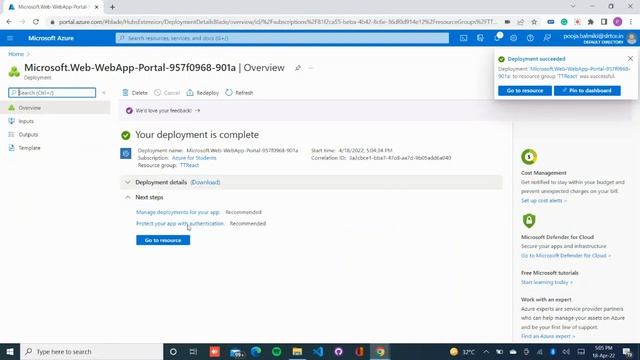Show hidden system tray icons
Image resolution: width=640 pixels, height=360 pixels.
point(486,351)
